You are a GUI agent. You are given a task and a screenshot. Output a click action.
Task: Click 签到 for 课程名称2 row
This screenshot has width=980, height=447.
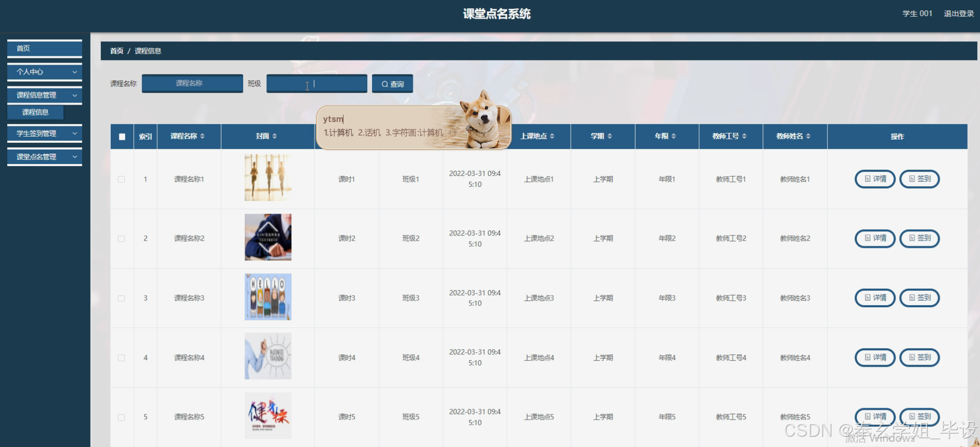pos(919,239)
